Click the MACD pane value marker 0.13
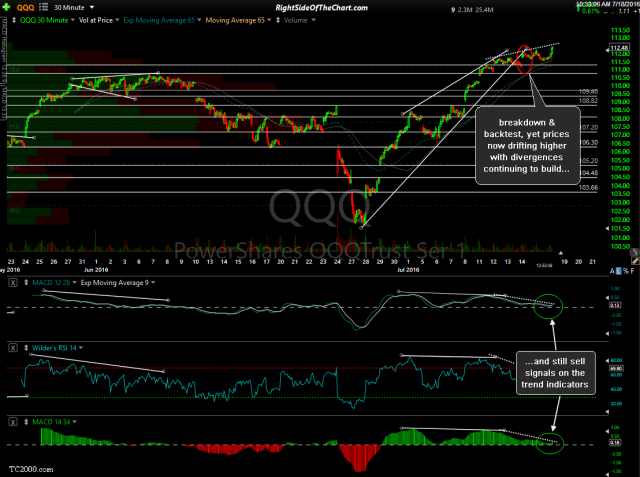 pos(615,305)
